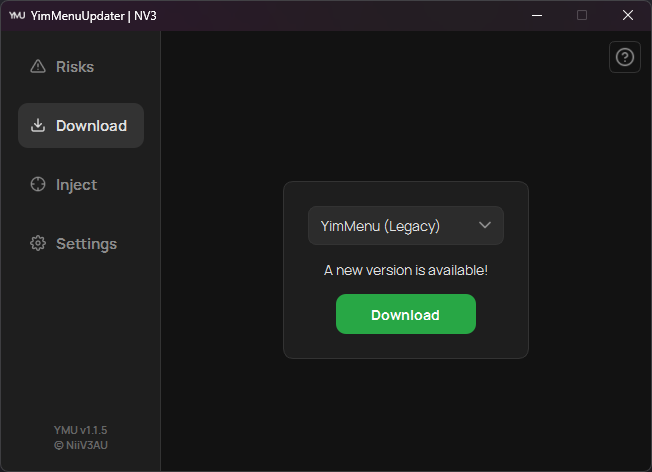
Task: Click the YMU v1.1.5 version text
Action: coord(81,430)
